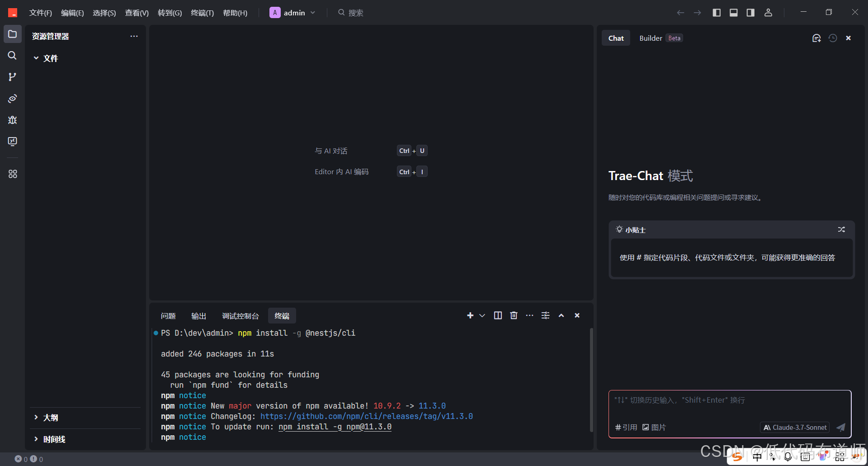Go back with the left arrow
The width and height of the screenshot is (868, 466).
[680, 13]
